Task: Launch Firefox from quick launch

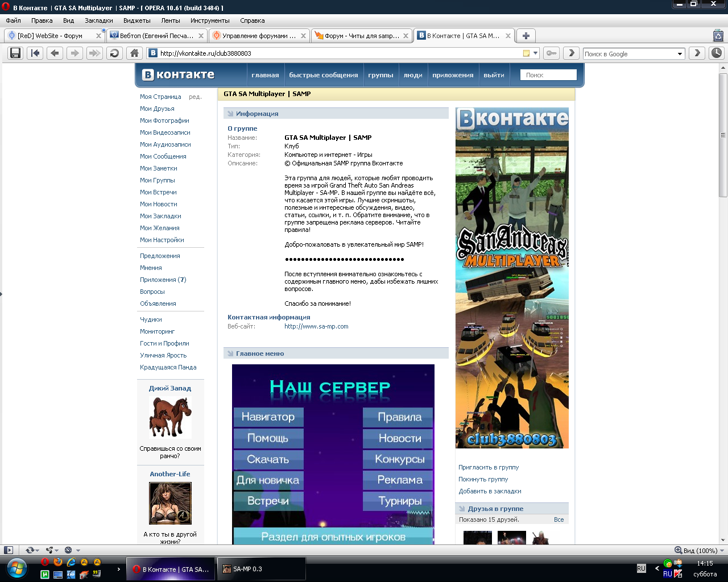Action: (x=57, y=562)
